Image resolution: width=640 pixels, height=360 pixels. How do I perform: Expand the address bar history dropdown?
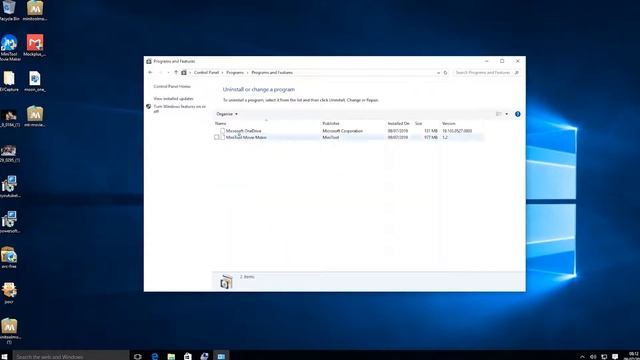click(438, 73)
